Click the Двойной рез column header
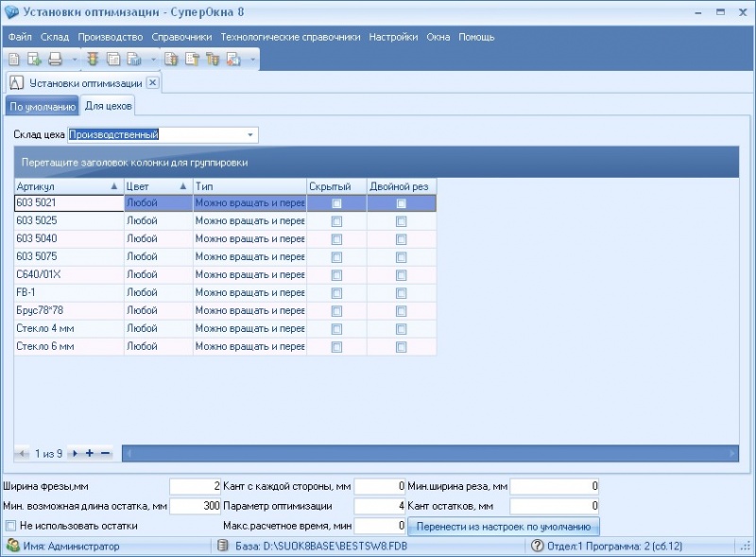This screenshot has width=756, height=557. click(402, 186)
